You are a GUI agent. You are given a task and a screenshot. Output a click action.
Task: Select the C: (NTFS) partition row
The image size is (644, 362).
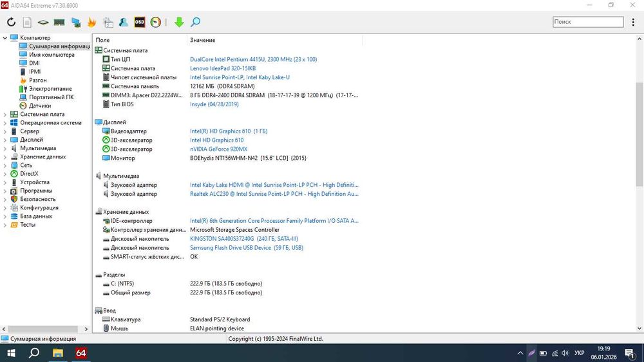pos(229,283)
